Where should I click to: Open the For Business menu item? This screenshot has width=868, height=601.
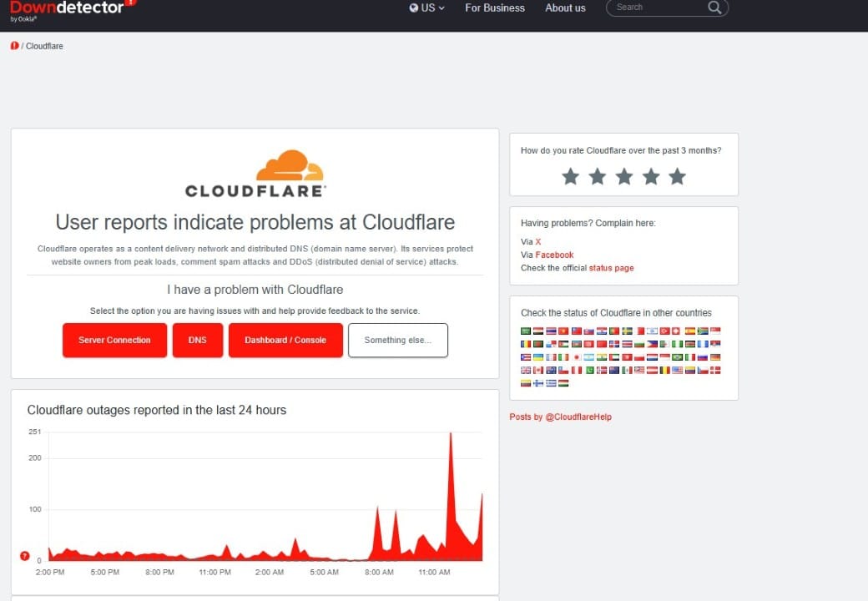(495, 8)
